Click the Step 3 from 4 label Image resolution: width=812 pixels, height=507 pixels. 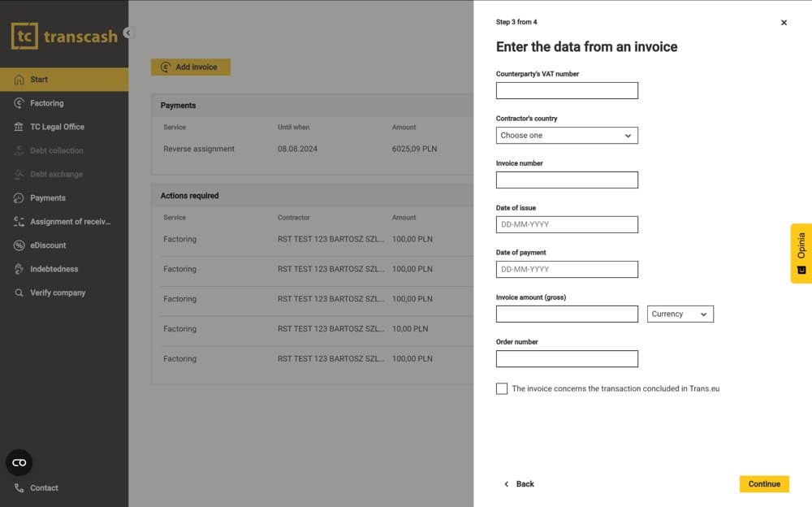[x=516, y=22]
